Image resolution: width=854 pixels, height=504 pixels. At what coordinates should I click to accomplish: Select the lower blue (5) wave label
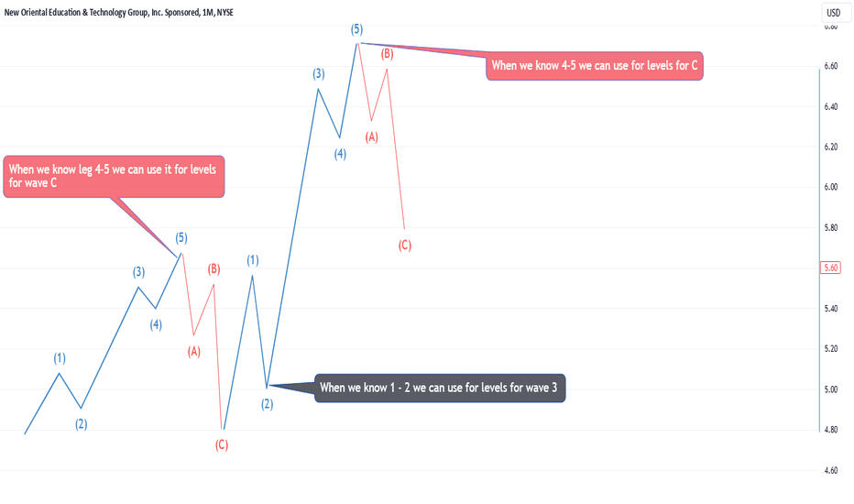point(181,237)
